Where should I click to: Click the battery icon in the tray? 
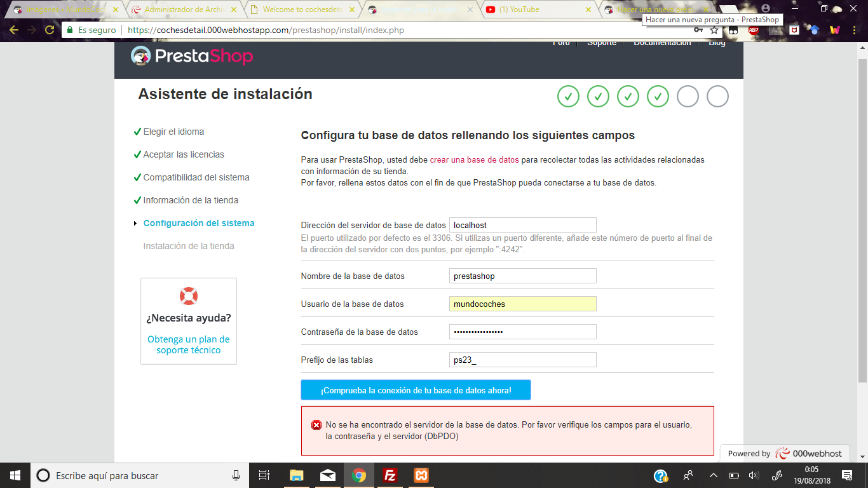pos(734,475)
